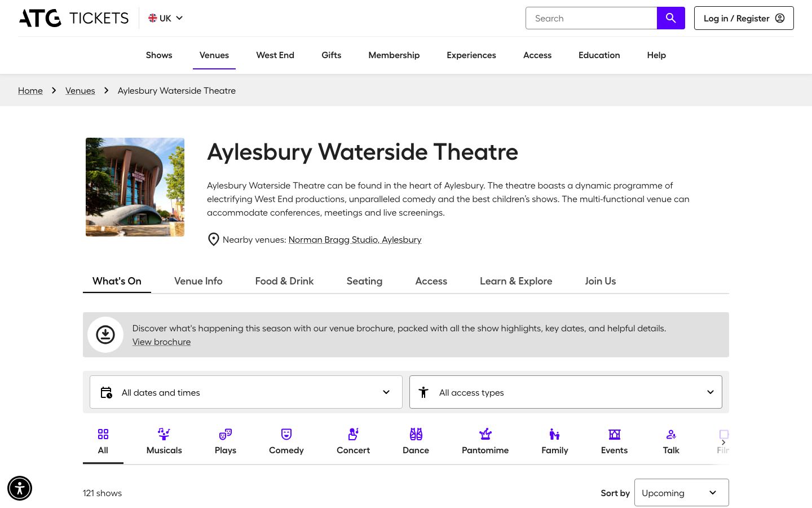Click the Aylesbury Waterside Theatre heading
Image resolution: width=812 pixels, height=508 pixels.
pyautogui.click(x=363, y=152)
